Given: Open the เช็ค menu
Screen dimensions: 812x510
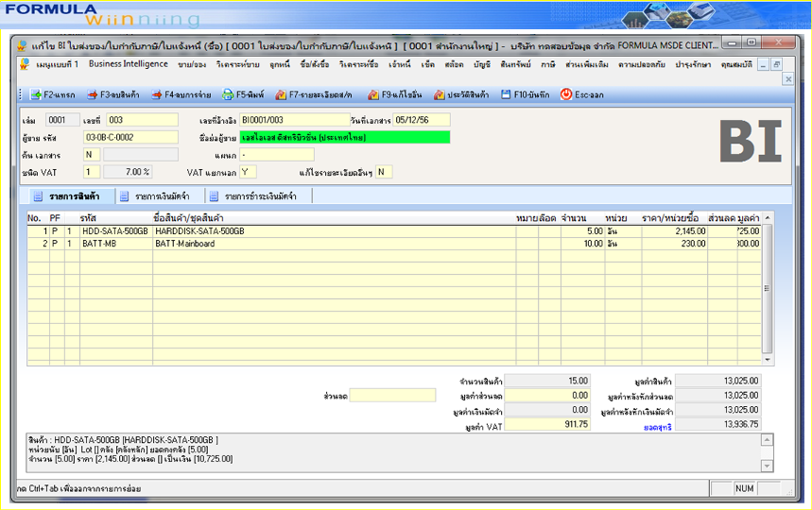Looking at the screenshot, I should 428,64.
